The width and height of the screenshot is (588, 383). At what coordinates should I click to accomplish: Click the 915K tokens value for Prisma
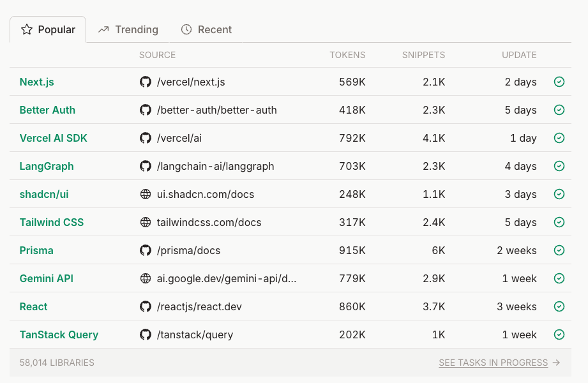pyautogui.click(x=352, y=251)
